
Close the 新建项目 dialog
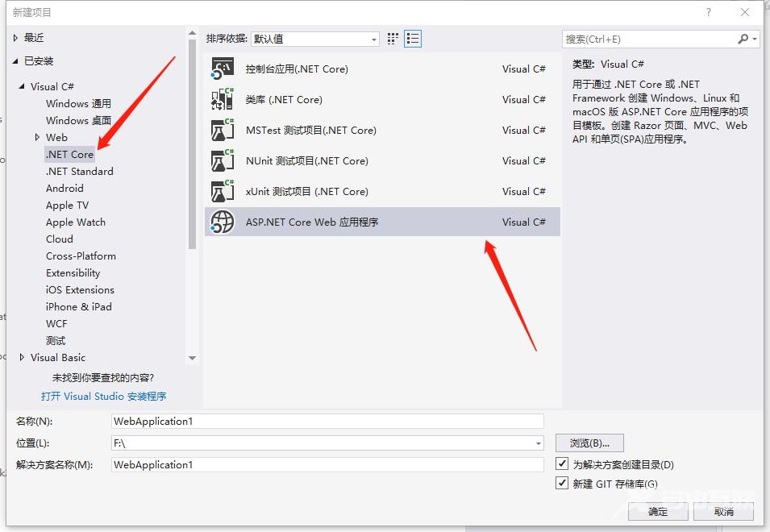click(744, 12)
